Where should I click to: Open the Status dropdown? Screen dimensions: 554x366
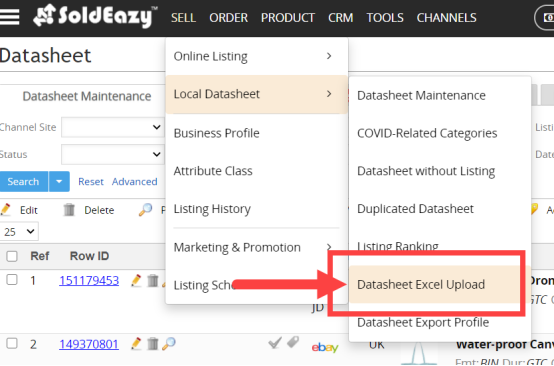click(x=113, y=154)
